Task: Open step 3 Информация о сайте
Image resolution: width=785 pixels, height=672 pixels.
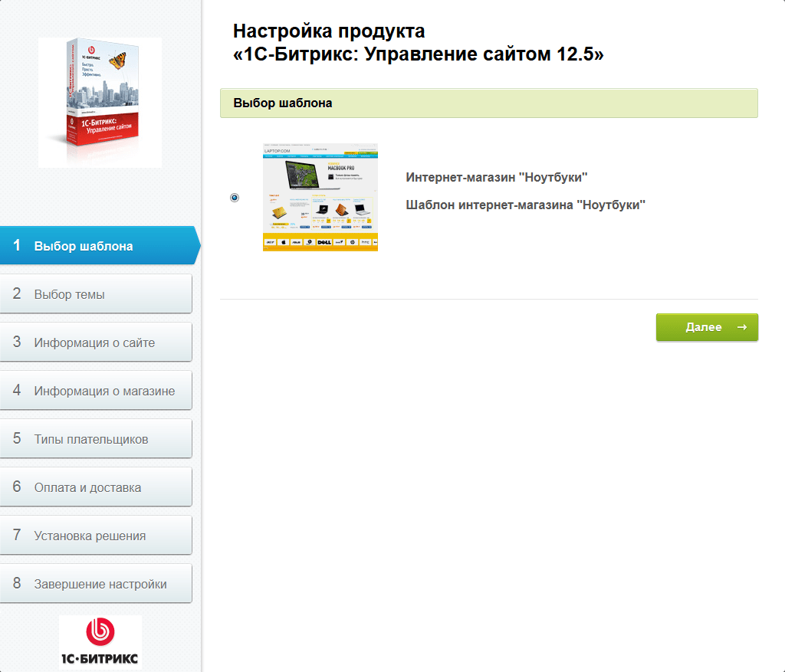Action: tap(96, 343)
